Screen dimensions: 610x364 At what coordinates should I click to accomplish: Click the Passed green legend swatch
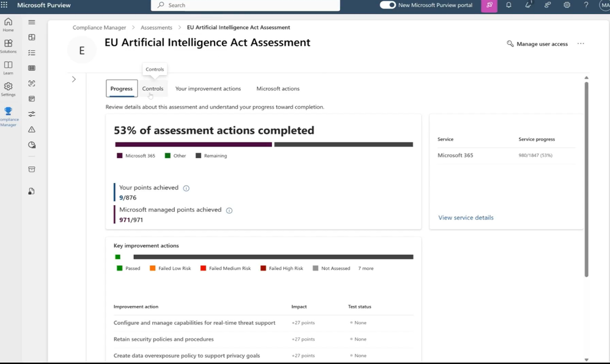point(120,268)
